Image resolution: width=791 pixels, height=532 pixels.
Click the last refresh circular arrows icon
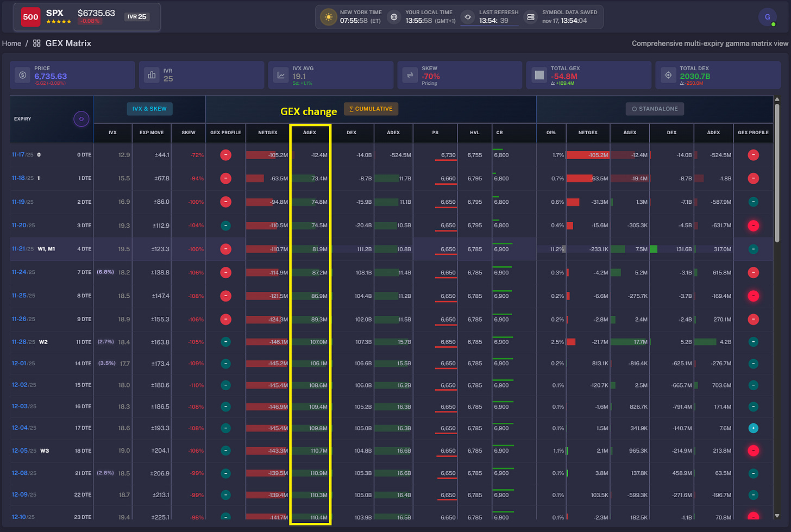468,17
